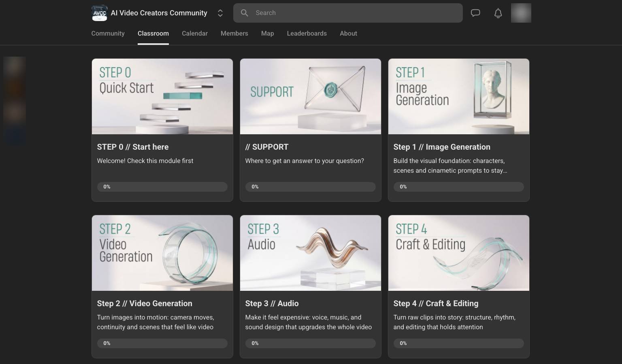Switch to the Community tab
Screen dimensions: 622x364
point(108,34)
